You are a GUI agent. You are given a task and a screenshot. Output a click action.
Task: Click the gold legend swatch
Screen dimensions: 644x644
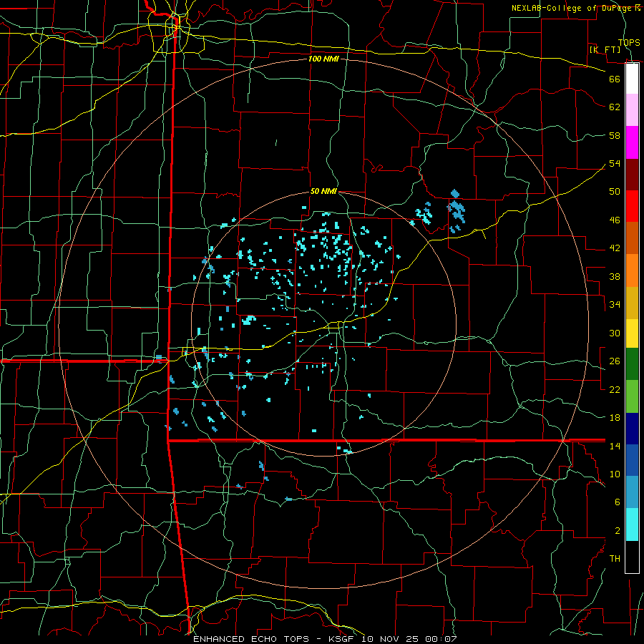pos(632,303)
